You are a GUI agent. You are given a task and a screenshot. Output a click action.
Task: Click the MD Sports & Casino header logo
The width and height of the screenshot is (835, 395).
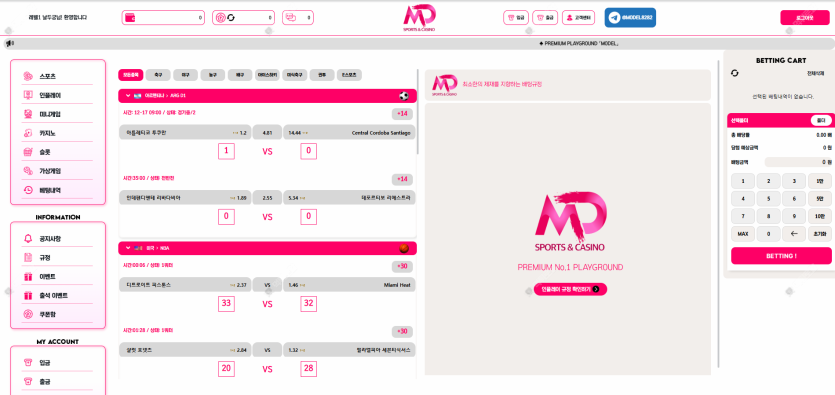419,18
